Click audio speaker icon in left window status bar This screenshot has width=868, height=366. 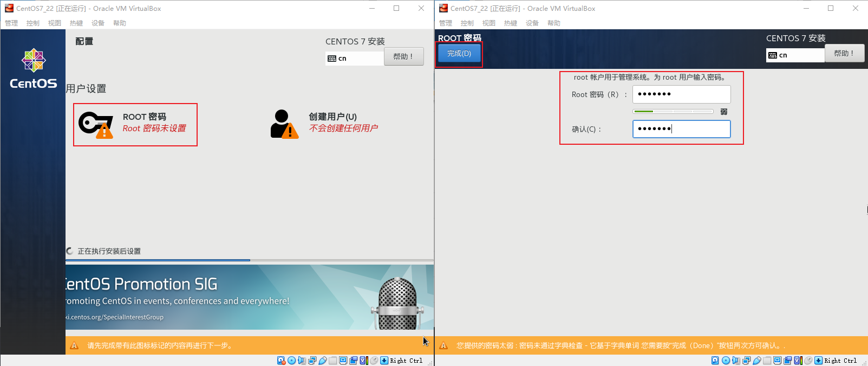pos(302,361)
